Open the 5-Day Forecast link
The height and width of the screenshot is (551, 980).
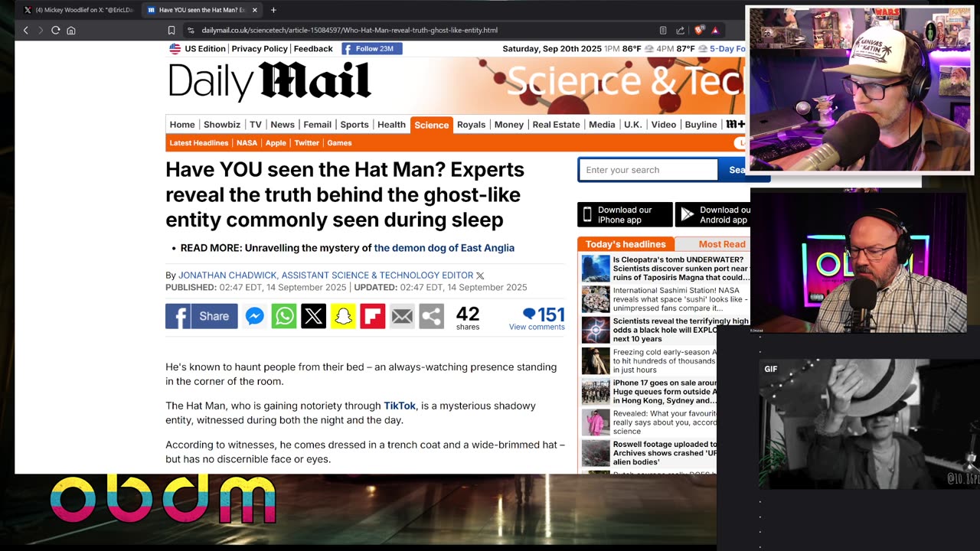(728, 48)
